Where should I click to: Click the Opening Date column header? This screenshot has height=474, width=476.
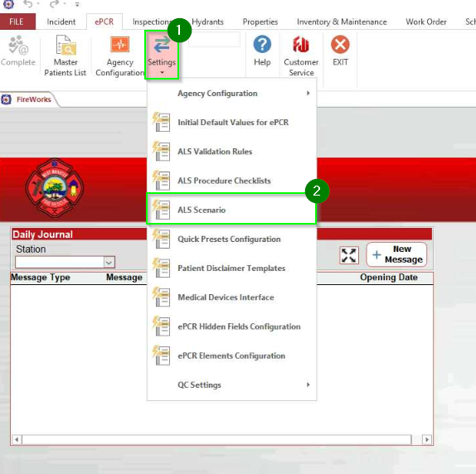click(389, 277)
